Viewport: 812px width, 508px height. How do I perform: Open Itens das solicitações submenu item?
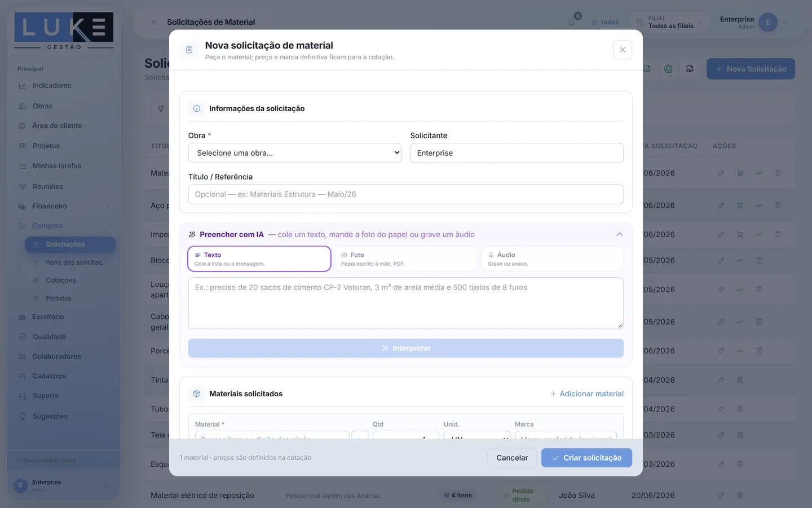(x=70, y=262)
